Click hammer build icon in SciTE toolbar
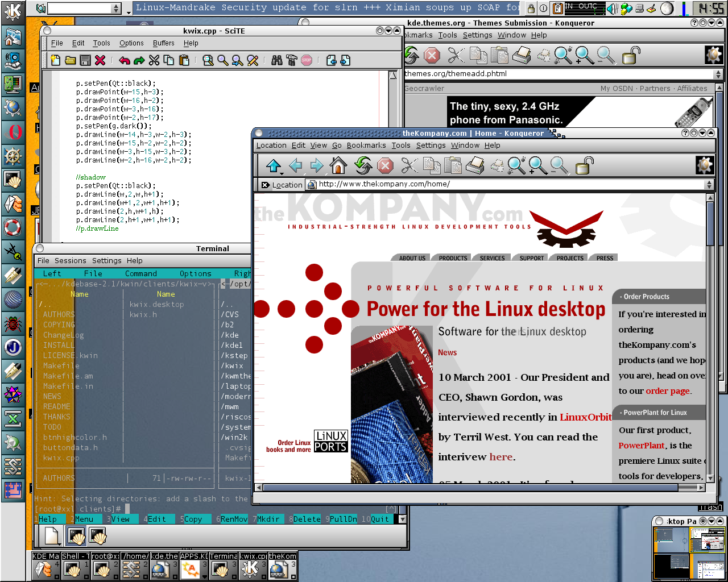728x582 pixels. click(x=292, y=60)
